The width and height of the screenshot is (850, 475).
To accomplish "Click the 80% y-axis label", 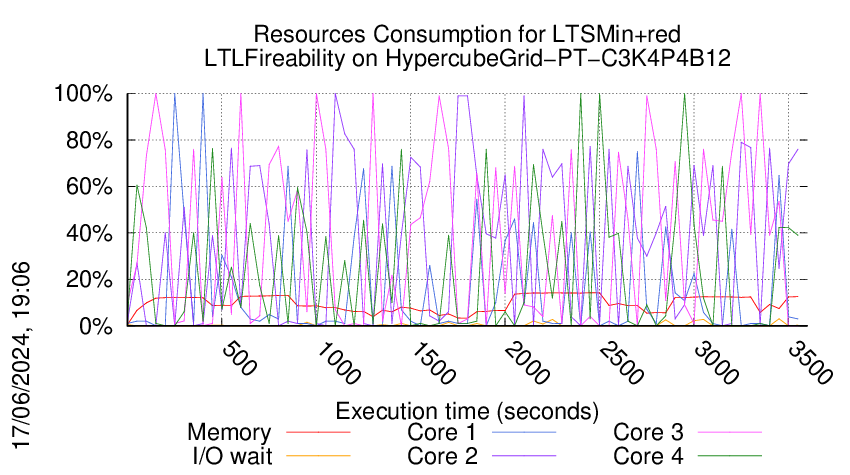I will pos(89,140).
